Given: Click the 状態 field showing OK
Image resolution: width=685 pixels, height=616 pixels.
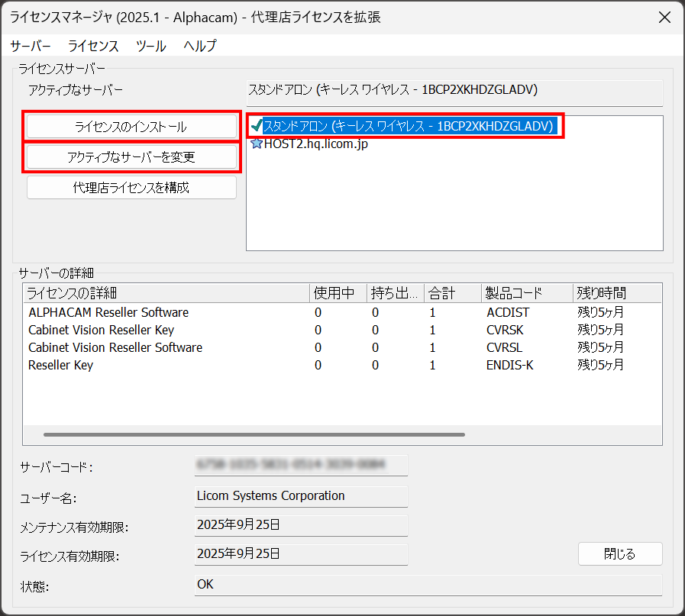Looking at the screenshot, I should [x=428, y=585].
